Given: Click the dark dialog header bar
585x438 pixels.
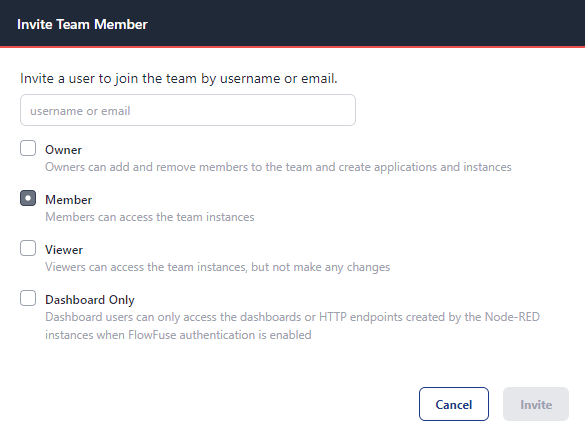Looking at the screenshot, I should (x=292, y=23).
